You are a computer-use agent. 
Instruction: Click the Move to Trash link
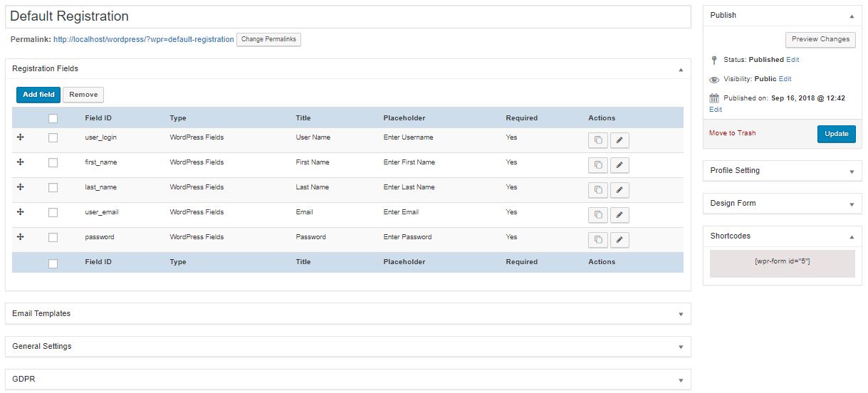pyautogui.click(x=733, y=133)
